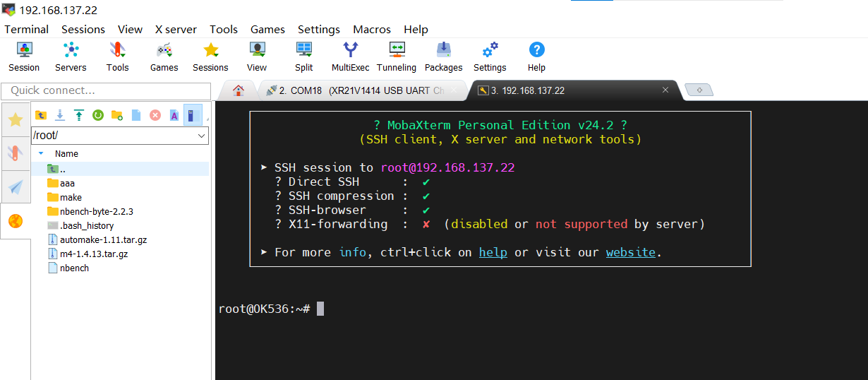Open the Tunneling tool
The image size is (868, 380).
point(397,57)
